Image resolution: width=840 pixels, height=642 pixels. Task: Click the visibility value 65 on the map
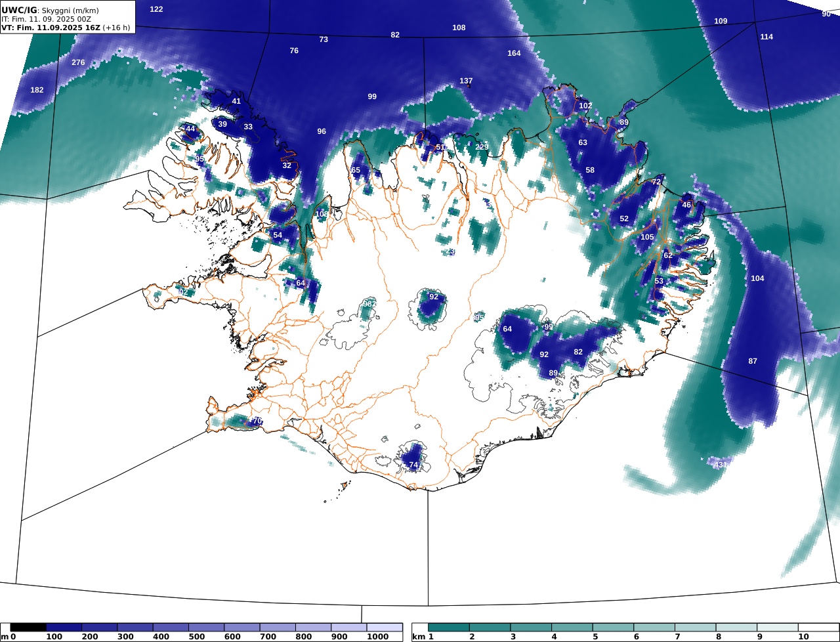click(x=356, y=170)
